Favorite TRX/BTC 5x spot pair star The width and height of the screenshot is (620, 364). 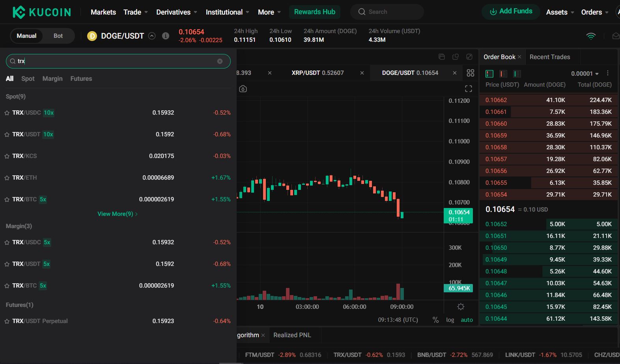[x=7, y=199]
